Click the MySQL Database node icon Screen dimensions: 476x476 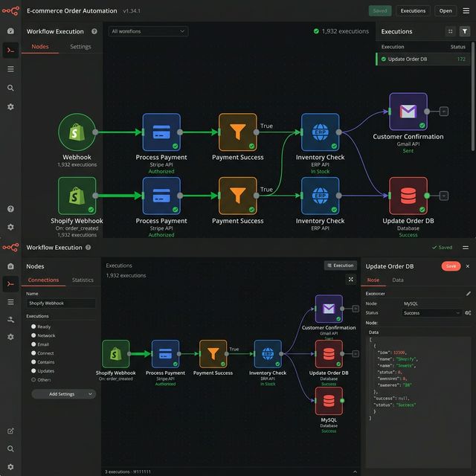329,401
